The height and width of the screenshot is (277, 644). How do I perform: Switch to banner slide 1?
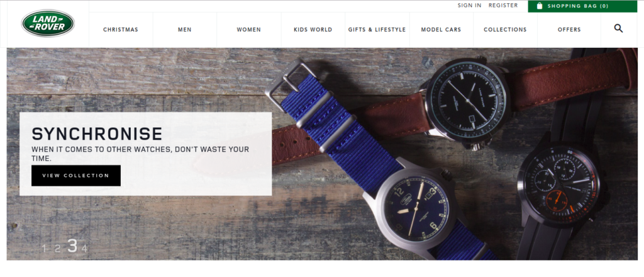tap(44, 248)
